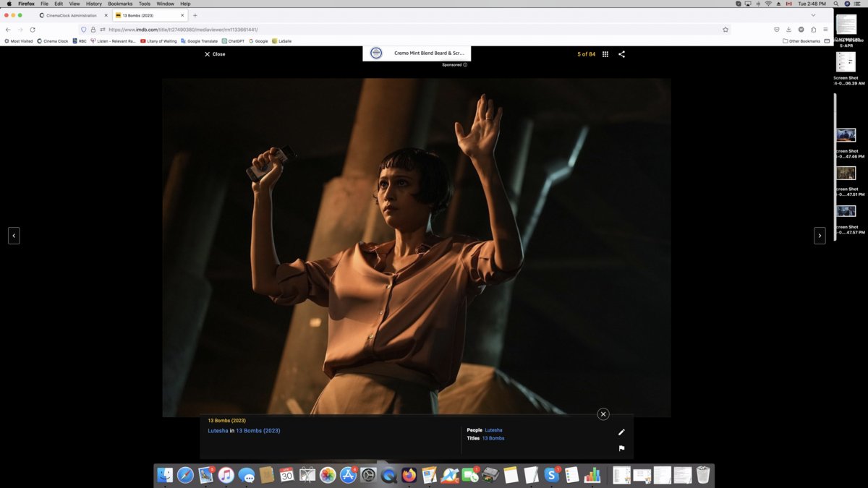Click the share icon for this photo
868x488 pixels.
tap(621, 53)
